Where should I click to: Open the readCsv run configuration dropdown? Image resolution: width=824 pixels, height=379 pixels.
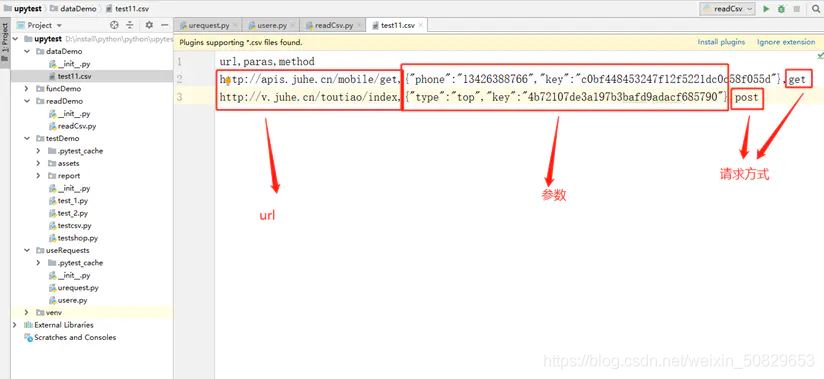(727, 9)
